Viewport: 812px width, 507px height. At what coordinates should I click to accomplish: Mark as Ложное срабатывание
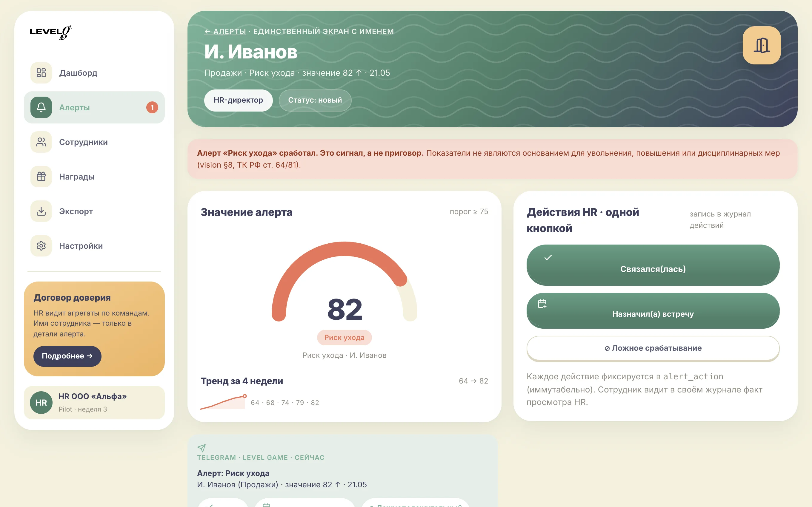pyautogui.click(x=653, y=348)
